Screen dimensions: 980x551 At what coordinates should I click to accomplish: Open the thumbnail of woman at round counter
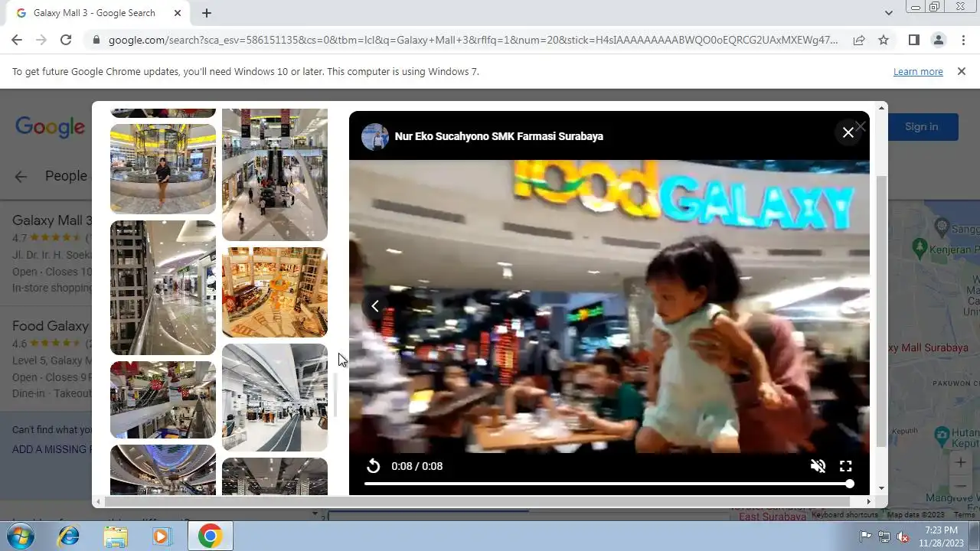click(x=163, y=168)
